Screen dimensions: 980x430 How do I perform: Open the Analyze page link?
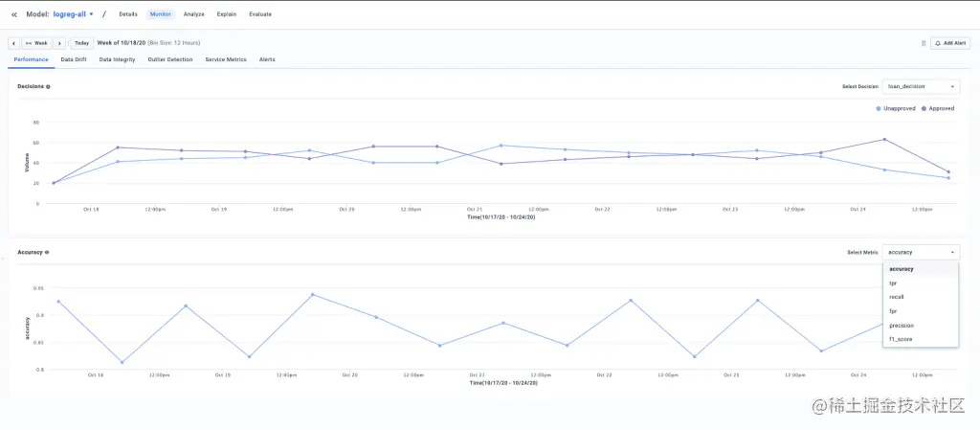193,14
